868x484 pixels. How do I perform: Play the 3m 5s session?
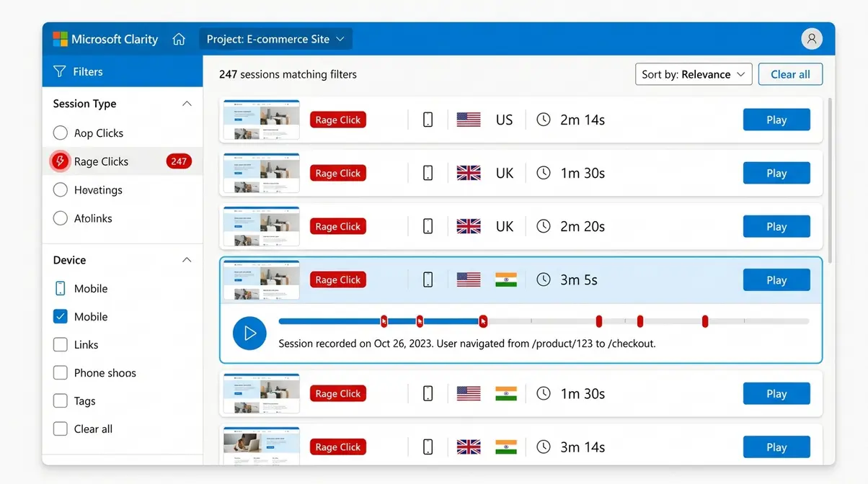pyautogui.click(x=776, y=279)
